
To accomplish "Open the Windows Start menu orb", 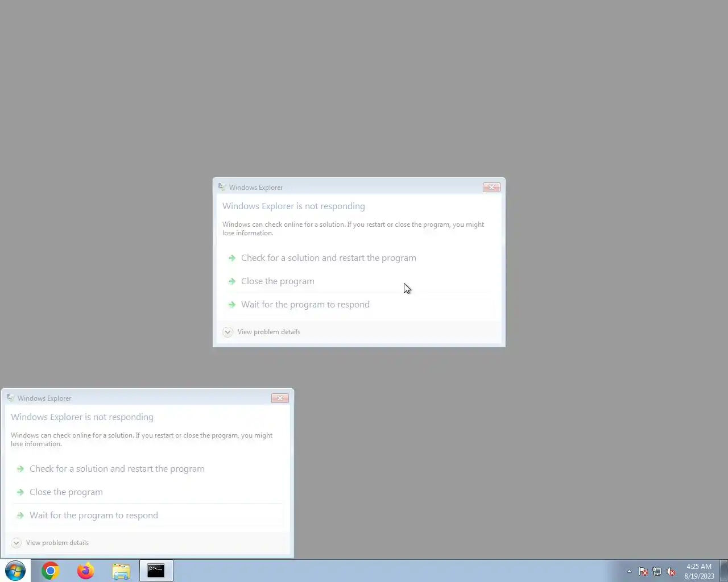I will (15, 571).
